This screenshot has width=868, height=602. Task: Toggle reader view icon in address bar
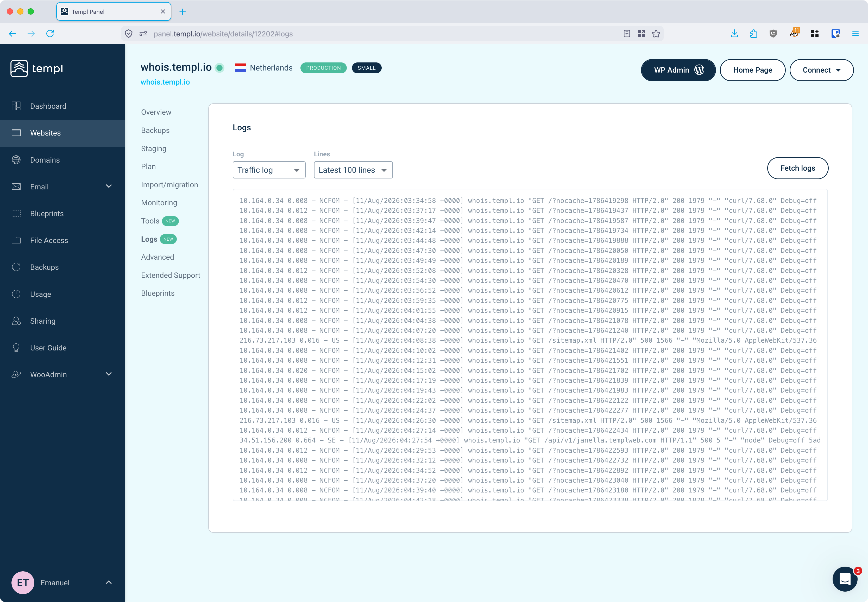[627, 34]
